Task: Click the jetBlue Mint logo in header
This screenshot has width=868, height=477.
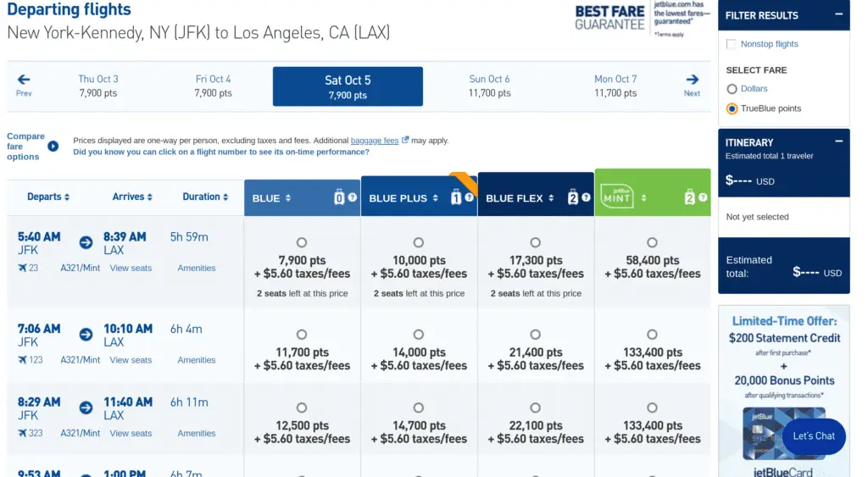Action: [617, 197]
